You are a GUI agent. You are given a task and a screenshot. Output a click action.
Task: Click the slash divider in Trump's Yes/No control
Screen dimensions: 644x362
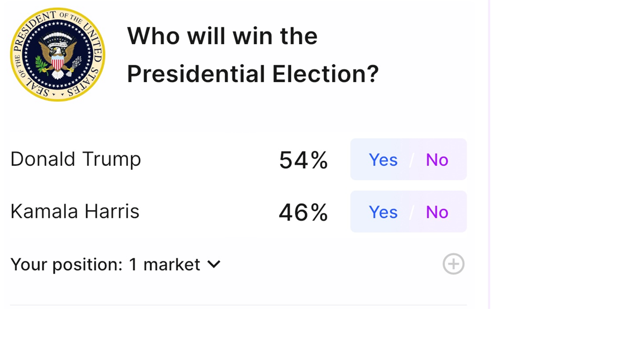[x=411, y=160]
